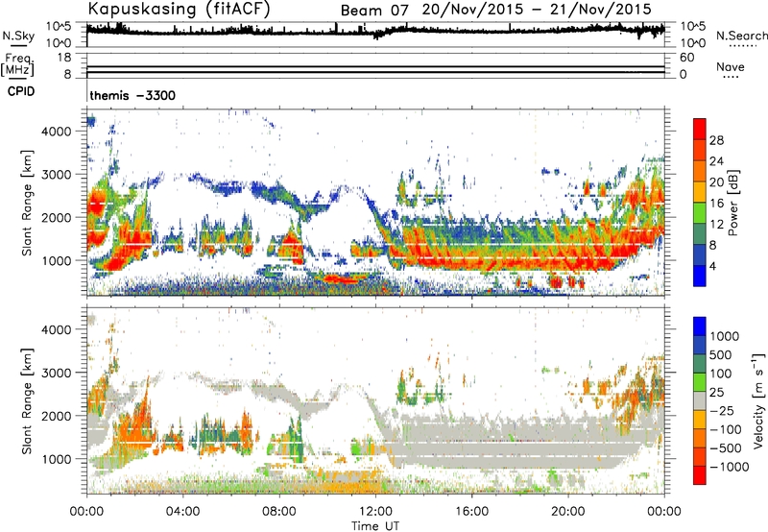Click "Slant Range [km]" label of the velocity panel
Viewport: 768px width, 532px height.
[27, 400]
